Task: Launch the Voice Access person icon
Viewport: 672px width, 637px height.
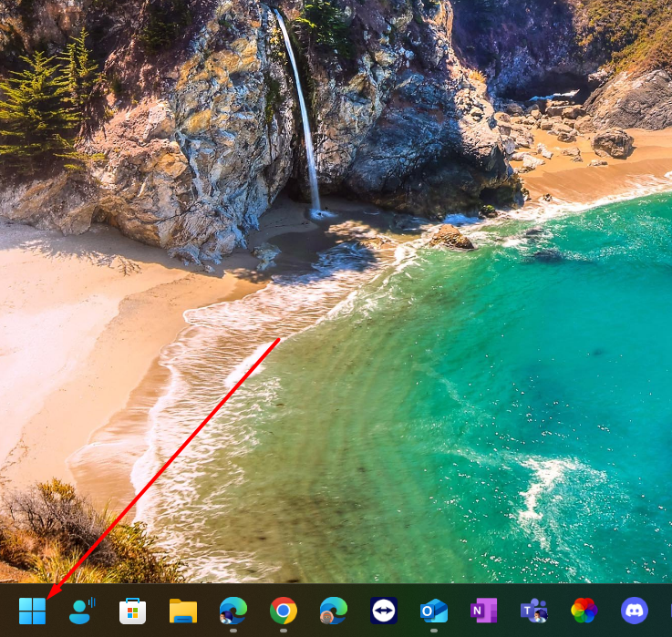Action: 82,611
